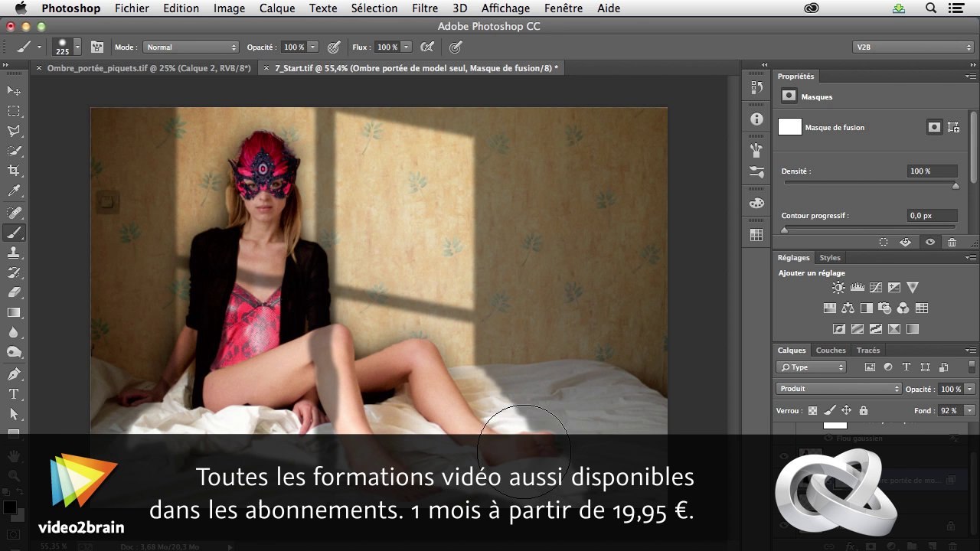Image resolution: width=980 pixels, height=551 pixels.
Task: Select the Type tool
Action: 14,394
